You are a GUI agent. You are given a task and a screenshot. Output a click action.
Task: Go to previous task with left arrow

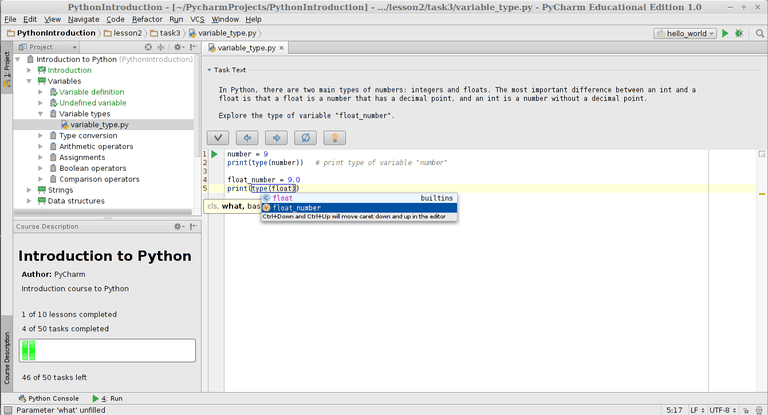(x=247, y=138)
